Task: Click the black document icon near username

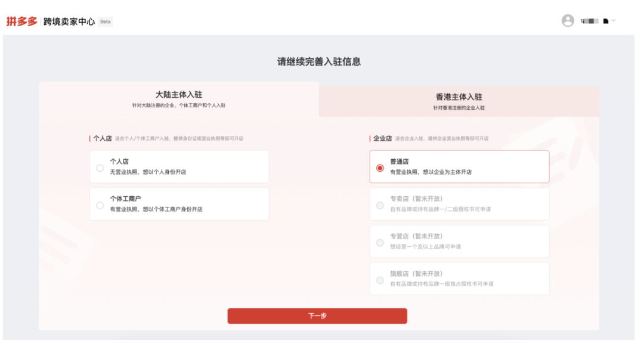Action: 606,21
